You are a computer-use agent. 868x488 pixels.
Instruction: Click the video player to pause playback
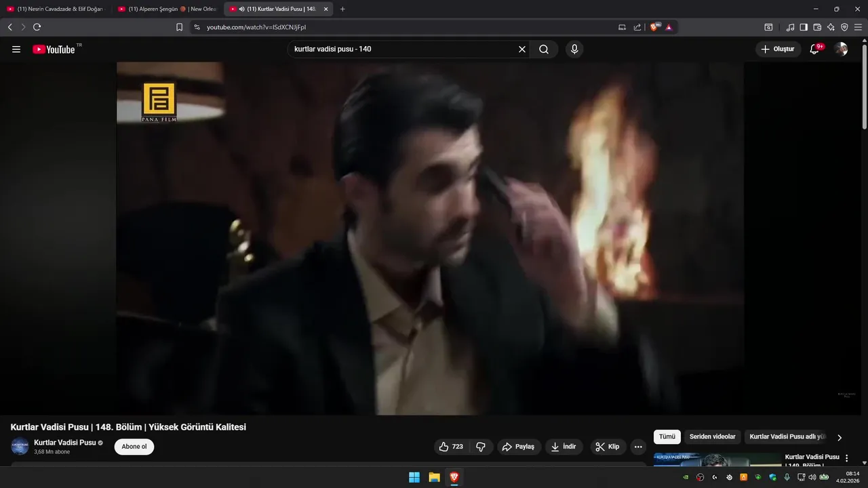pos(431,239)
